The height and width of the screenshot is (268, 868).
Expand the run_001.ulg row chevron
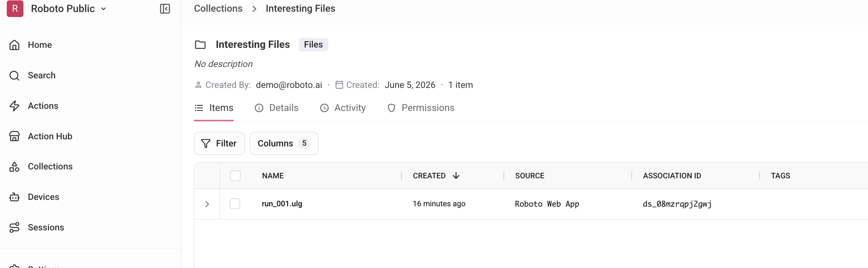pyautogui.click(x=207, y=204)
